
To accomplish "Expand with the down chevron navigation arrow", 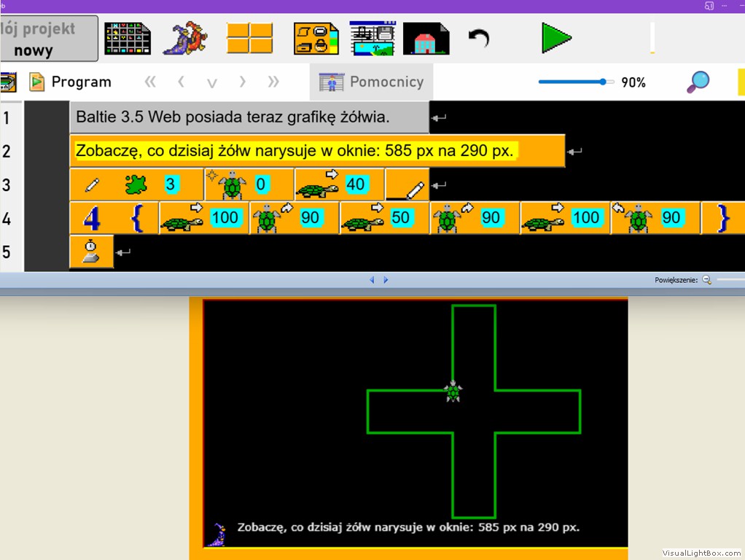I will point(212,82).
